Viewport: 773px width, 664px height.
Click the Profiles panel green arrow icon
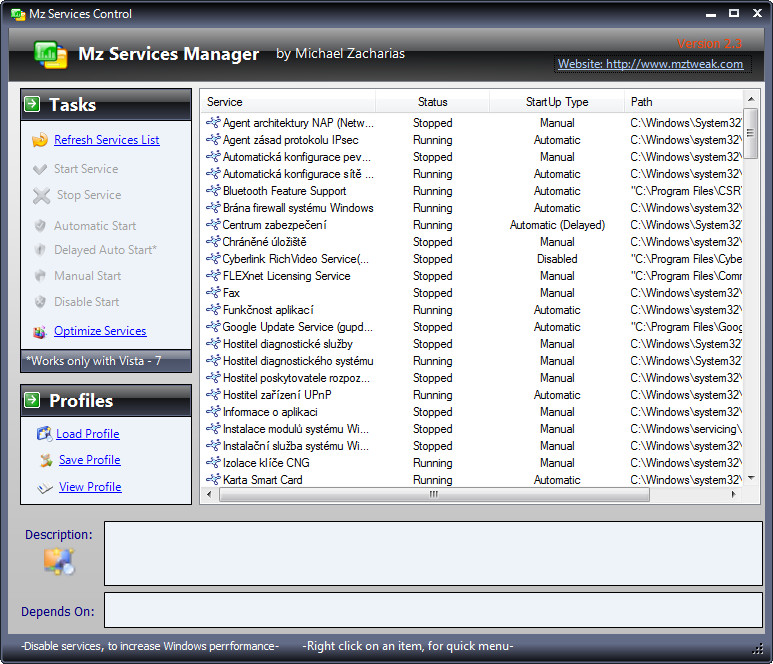click(32, 400)
